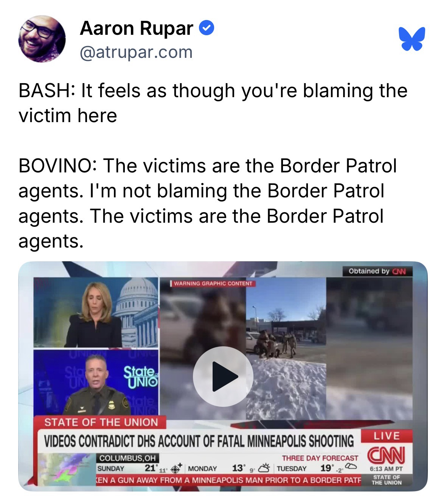The height and width of the screenshot is (504, 446).
Task: Select the 'Obtained by CNN' label
Action: pos(378,271)
